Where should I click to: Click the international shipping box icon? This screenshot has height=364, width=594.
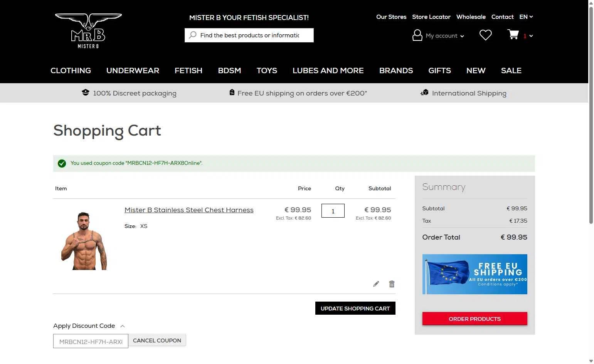[424, 92]
